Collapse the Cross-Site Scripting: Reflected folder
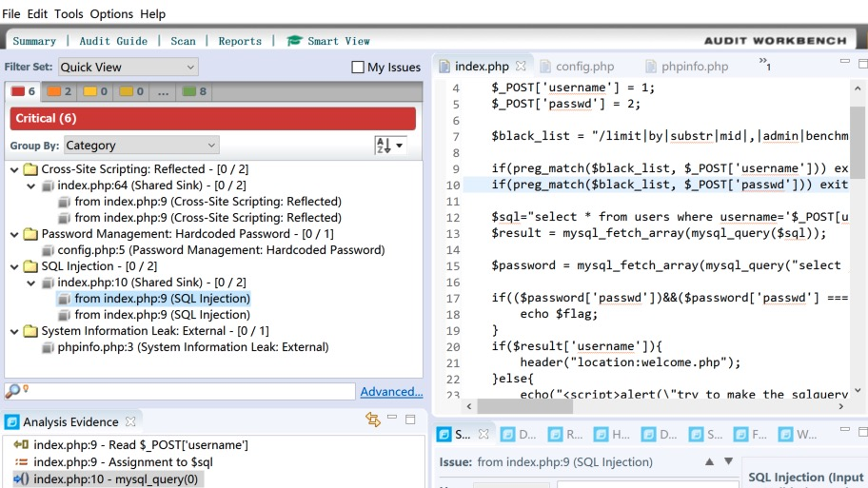The width and height of the screenshot is (868, 488). click(x=14, y=169)
